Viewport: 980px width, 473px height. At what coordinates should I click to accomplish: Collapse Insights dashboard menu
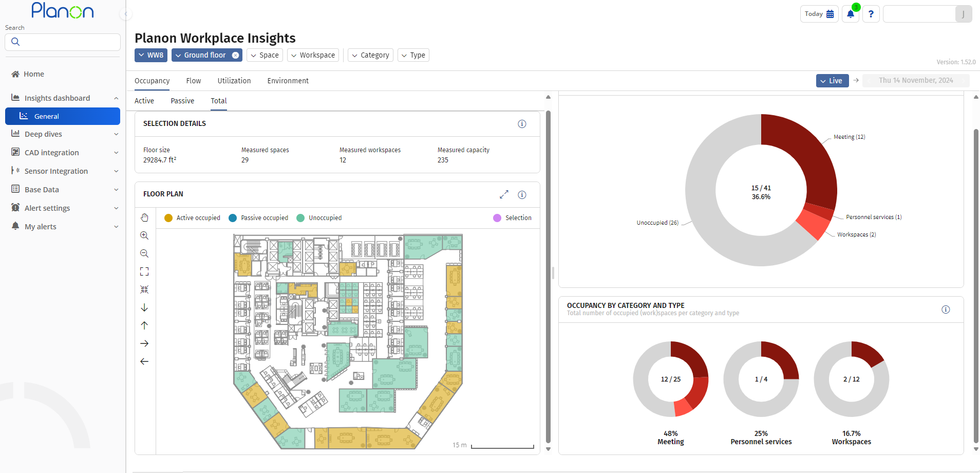(116, 98)
